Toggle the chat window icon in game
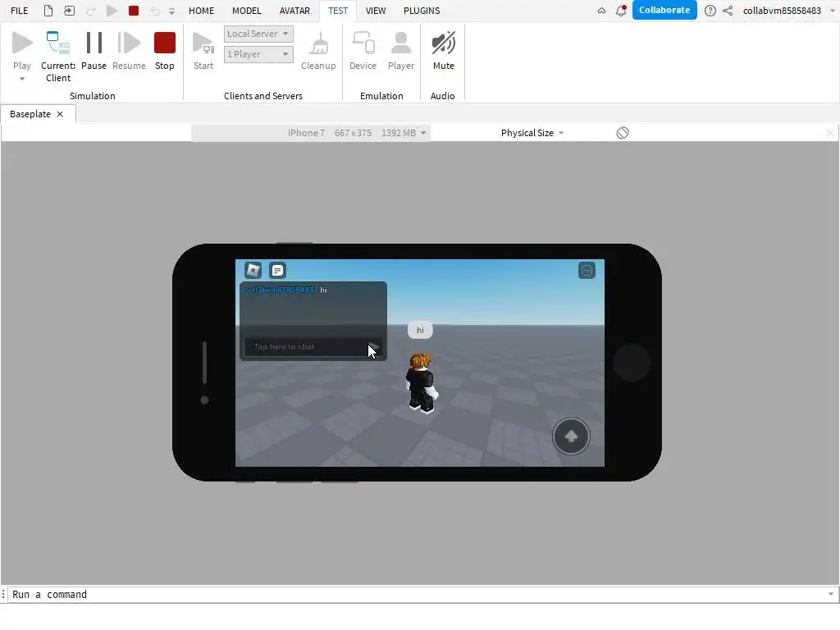840x630 pixels. [277, 271]
